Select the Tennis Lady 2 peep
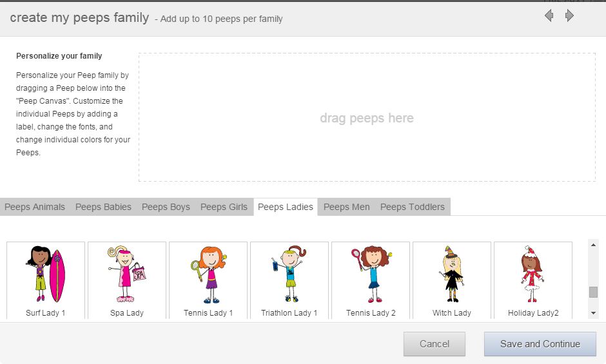The height and width of the screenshot is (364, 606). tap(371, 280)
